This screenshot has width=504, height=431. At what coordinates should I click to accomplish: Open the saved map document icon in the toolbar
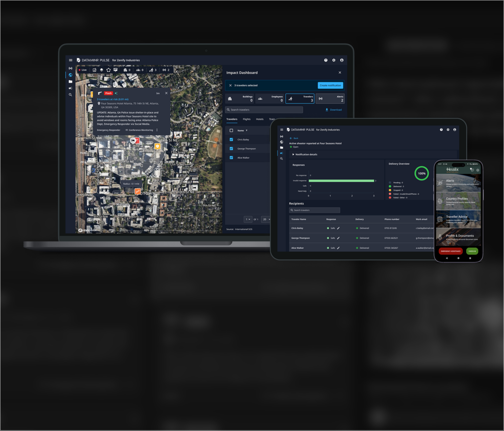click(94, 70)
